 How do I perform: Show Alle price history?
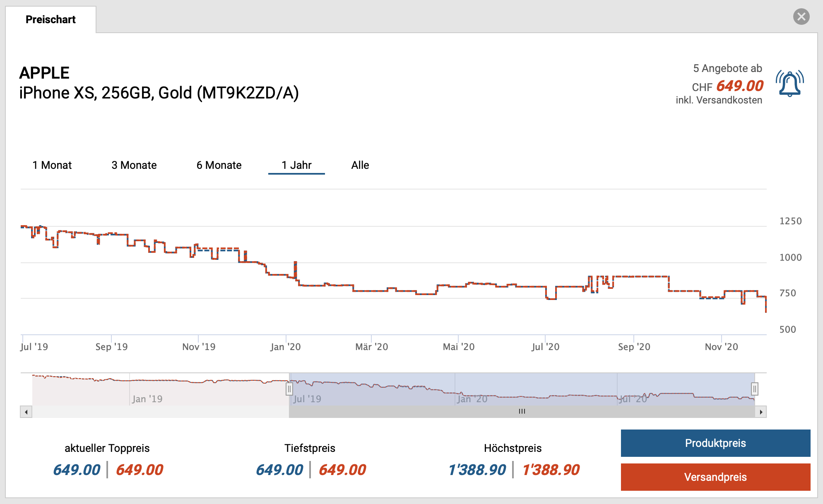click(360, 165)
